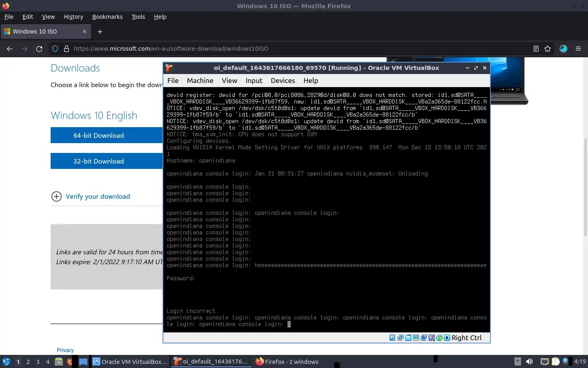This screenshot has height=368, width=588.
Task: Switch to workspace 2 in taskbar
Action: tap(28, 361)
